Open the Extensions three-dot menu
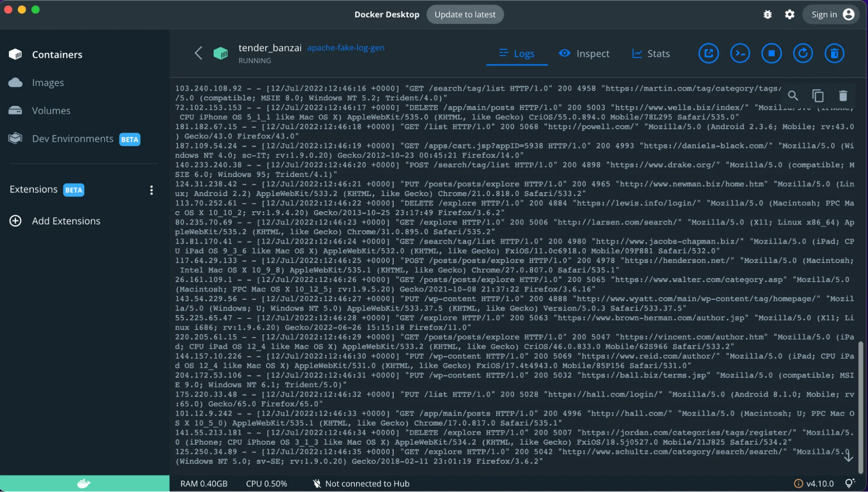Image resolution: width=868 pixels, height=492 pixels. 151,190
